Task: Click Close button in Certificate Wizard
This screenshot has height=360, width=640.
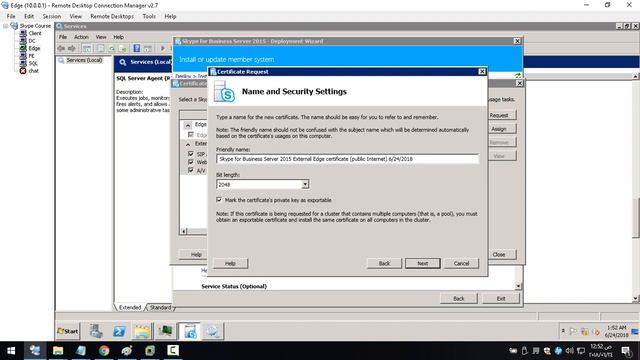Action: point(502,254)
